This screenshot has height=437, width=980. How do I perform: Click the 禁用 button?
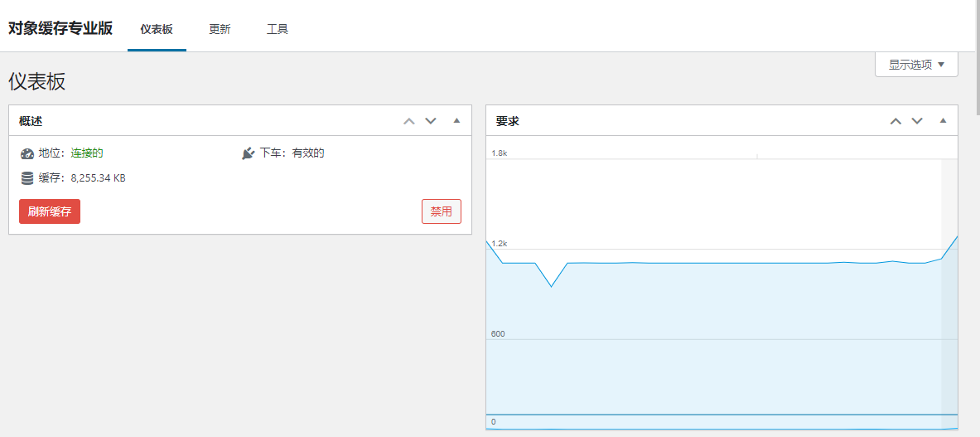[441, 211]
